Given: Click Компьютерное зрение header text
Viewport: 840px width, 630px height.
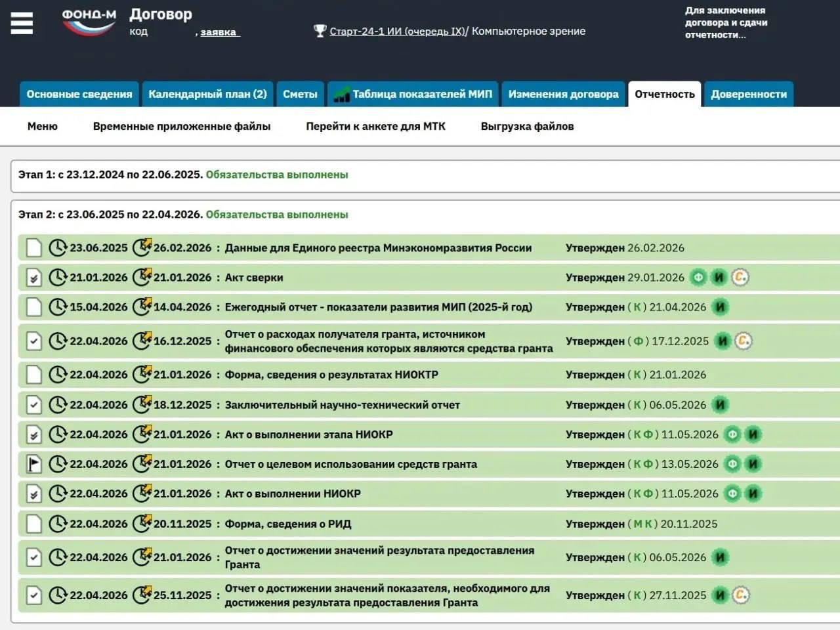Looking at the screenshot, I should click(528, 31).
